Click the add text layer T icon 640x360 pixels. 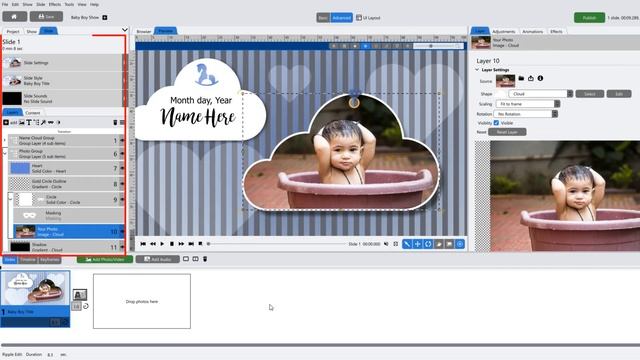click(29, 122)
